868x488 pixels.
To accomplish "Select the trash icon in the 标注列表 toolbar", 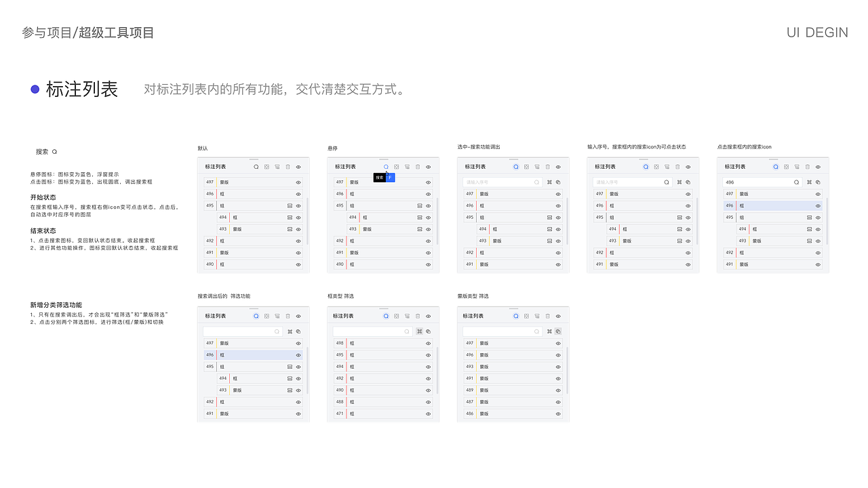I will [x=288, y=167].
